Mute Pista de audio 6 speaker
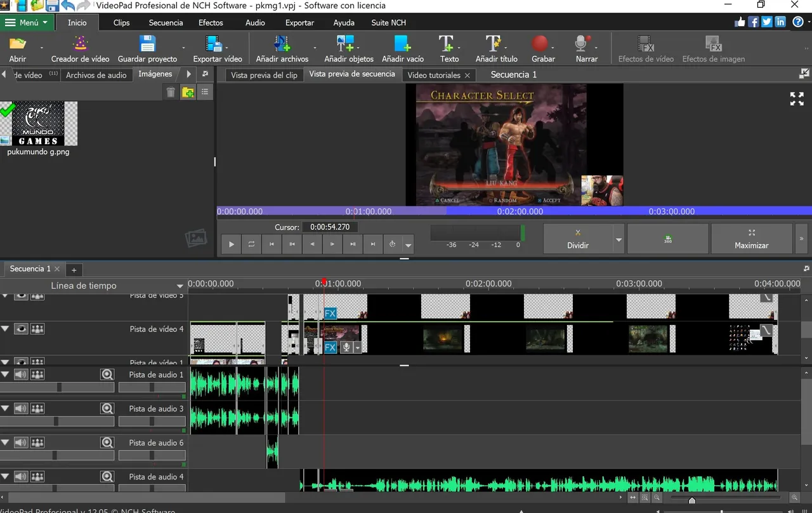The height and width of the screenshot is (513, 812). 21,443
